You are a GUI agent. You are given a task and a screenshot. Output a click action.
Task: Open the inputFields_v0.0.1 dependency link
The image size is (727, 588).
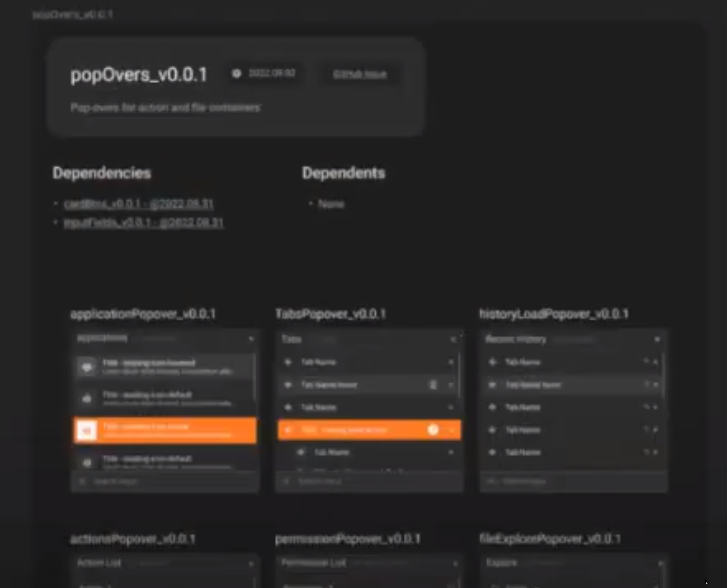pos(144,223)
